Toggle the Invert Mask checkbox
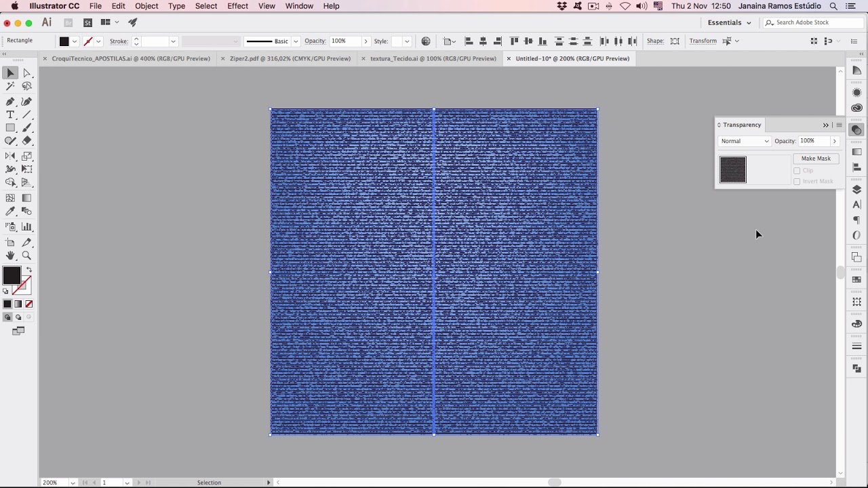Image resolution: width=868 pixels, height=488 pixels. (797, 181)
